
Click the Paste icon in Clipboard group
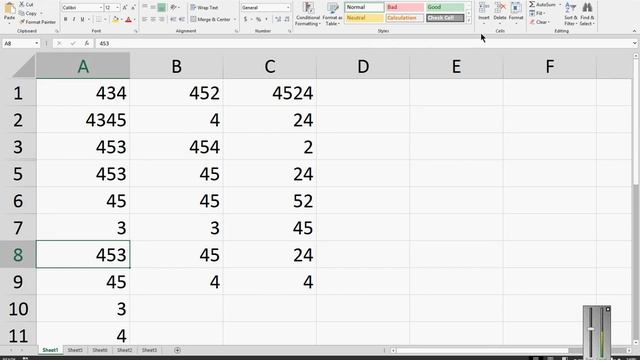pos(9,9)
